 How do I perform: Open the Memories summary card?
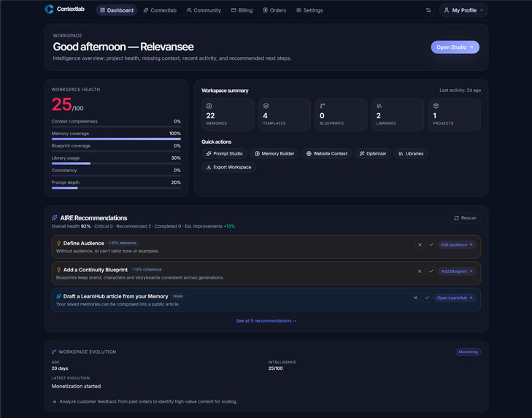click(228, 115)
